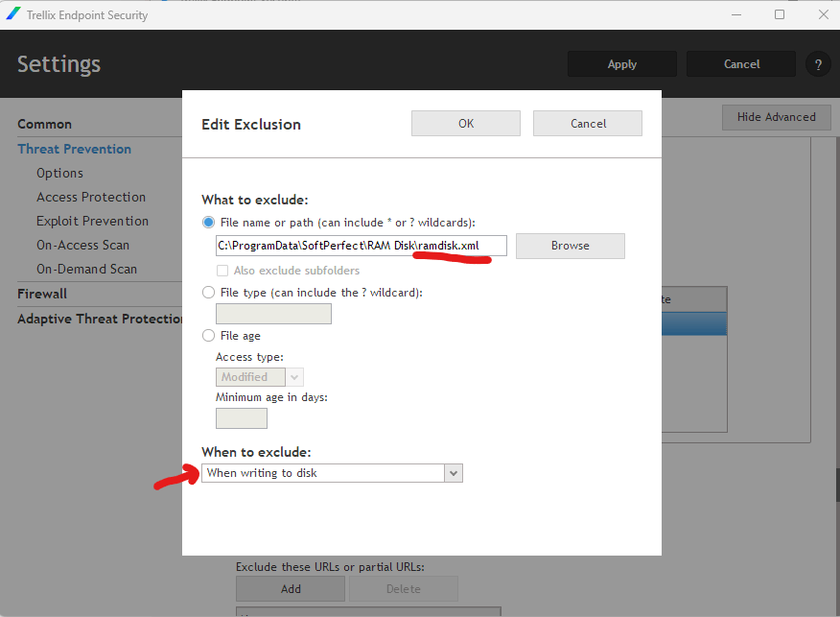Click the Trellix logo icon in title bar

point(13,14)
